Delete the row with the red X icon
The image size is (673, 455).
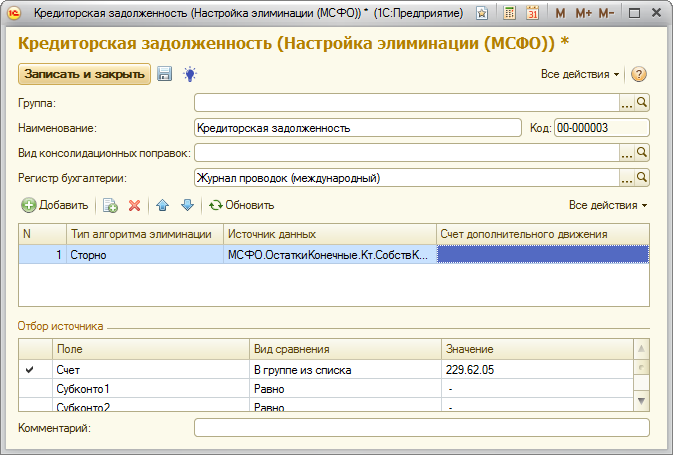[134, 205]
